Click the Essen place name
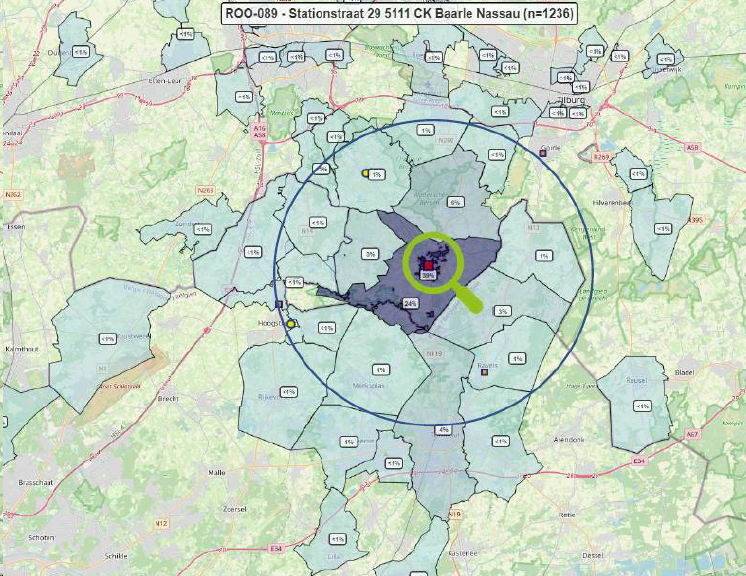Viewport: 746px width, 576px height. (16, 226)
